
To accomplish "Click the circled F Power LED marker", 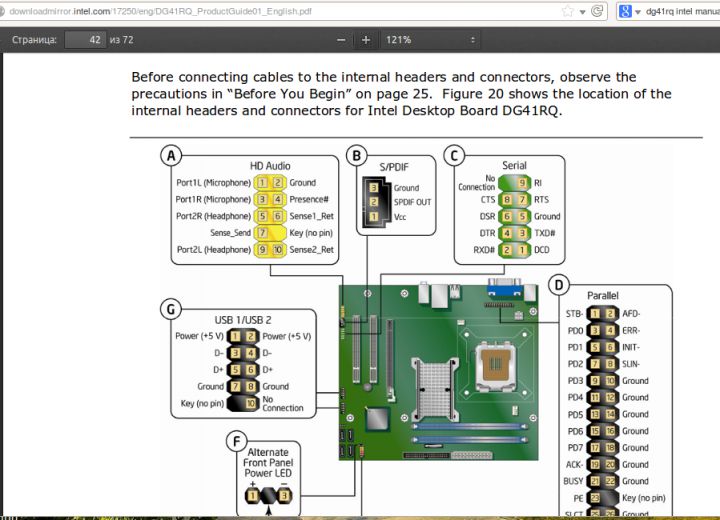I will click(235, 441).
